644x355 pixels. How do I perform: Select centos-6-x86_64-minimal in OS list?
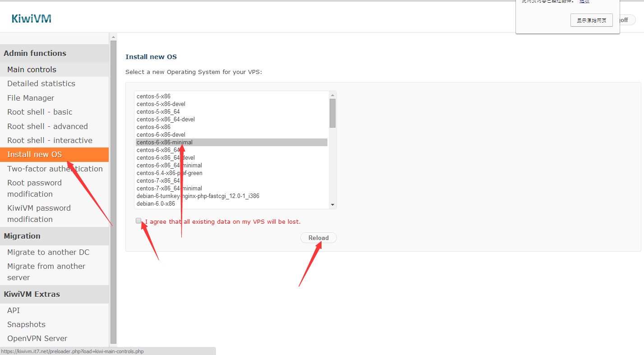coord(231,165)
